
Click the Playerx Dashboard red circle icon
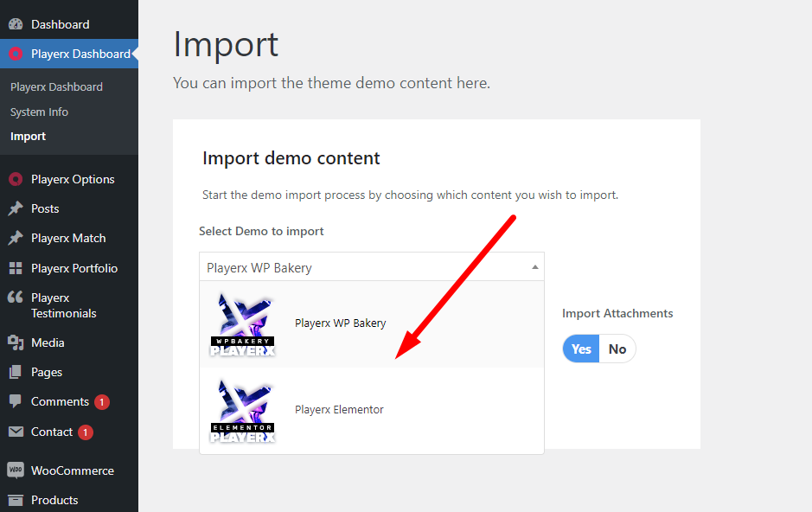[16, 54]
